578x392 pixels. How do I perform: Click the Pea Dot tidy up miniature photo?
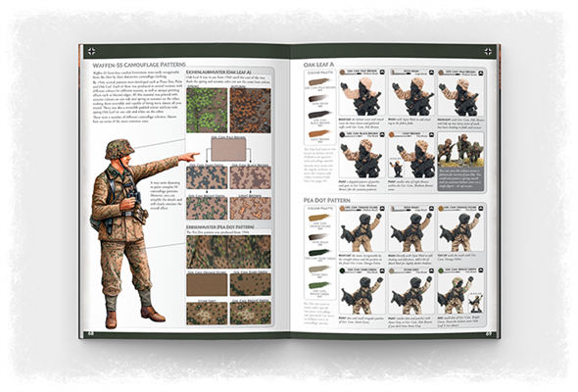coord(460,232)
